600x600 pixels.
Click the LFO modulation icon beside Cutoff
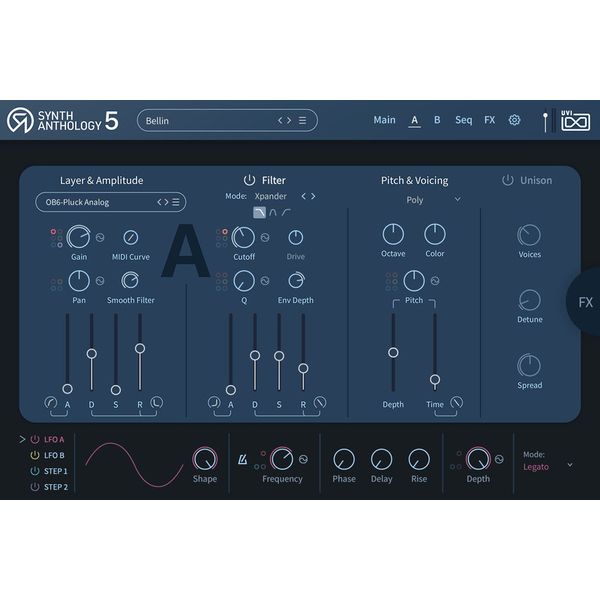tap(265, 238)
